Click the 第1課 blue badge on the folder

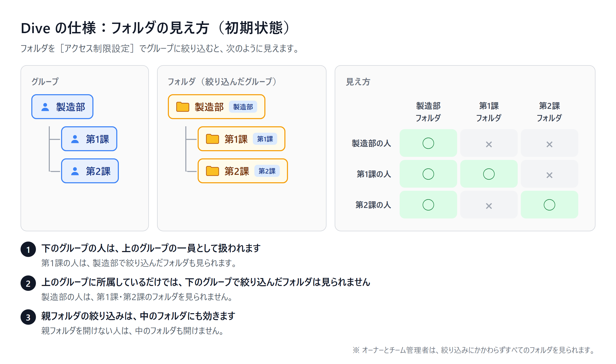[265, 139]
